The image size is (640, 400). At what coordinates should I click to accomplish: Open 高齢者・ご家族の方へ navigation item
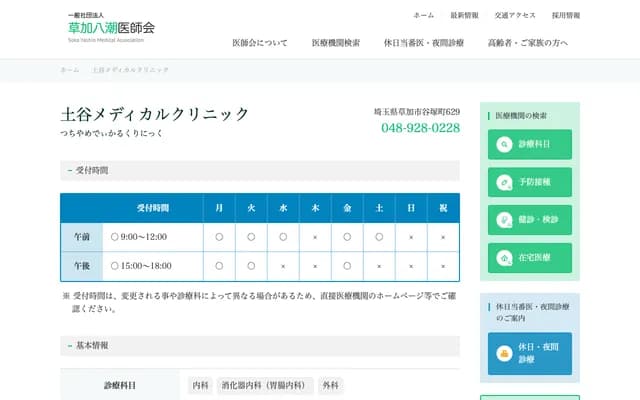click(x=528, y=43)
